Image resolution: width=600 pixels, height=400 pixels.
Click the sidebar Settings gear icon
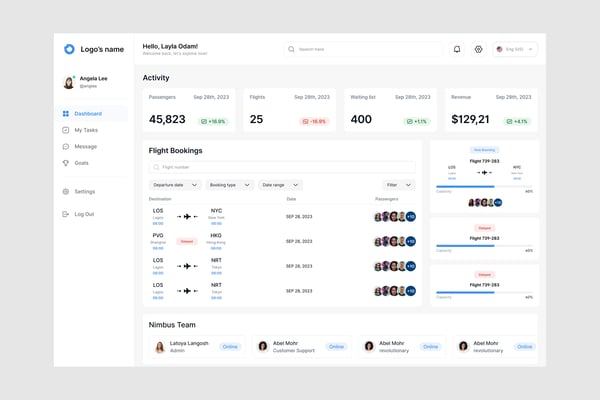click(66, 191)
